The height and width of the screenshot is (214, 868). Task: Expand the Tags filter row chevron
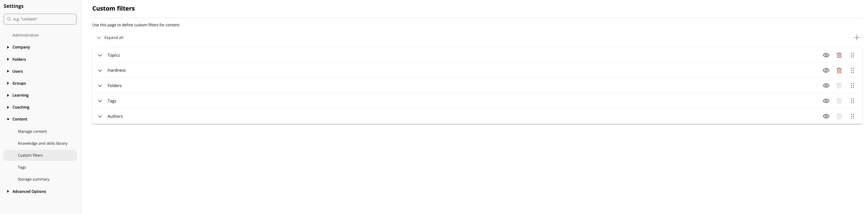click(100, 101)
